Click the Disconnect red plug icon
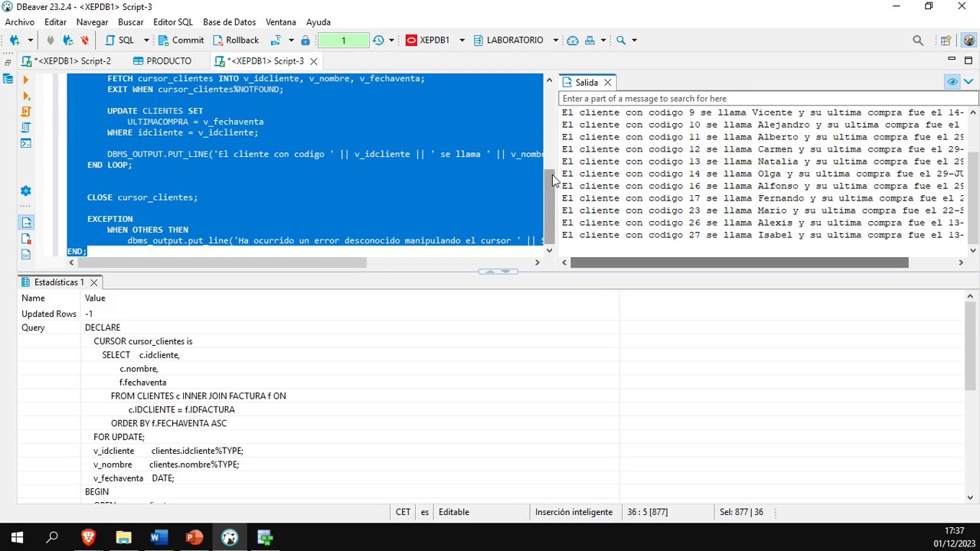 tap(84, 41)
